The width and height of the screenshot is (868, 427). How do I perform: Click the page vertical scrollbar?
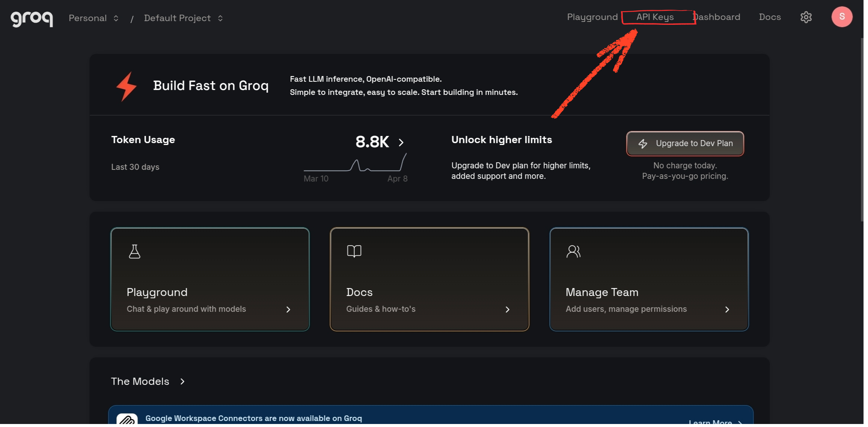862,130
